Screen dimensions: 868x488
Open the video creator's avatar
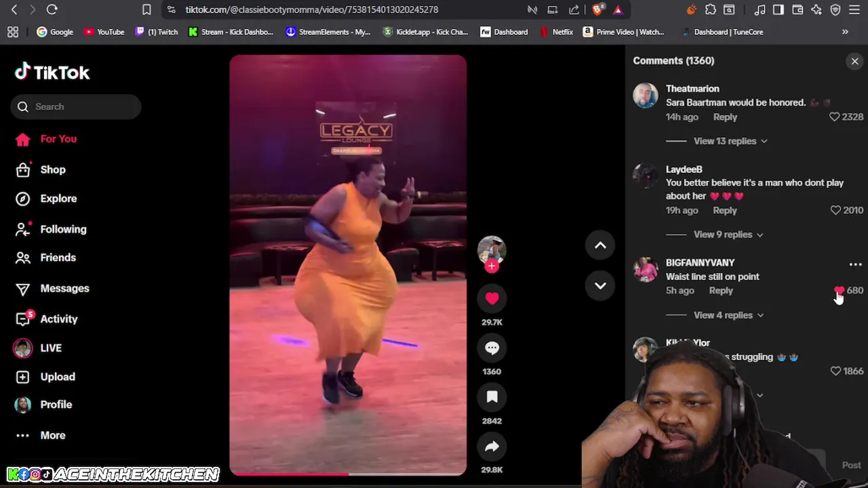pos(492,249)
